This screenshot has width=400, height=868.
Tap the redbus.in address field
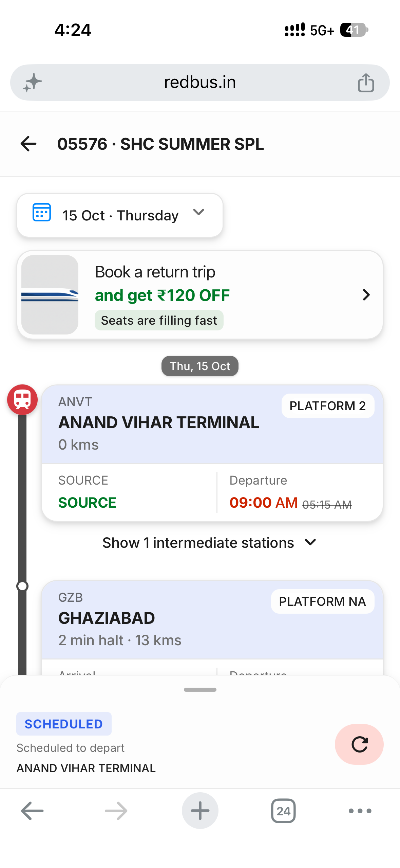pyautogui.click(x=200, y=83)
